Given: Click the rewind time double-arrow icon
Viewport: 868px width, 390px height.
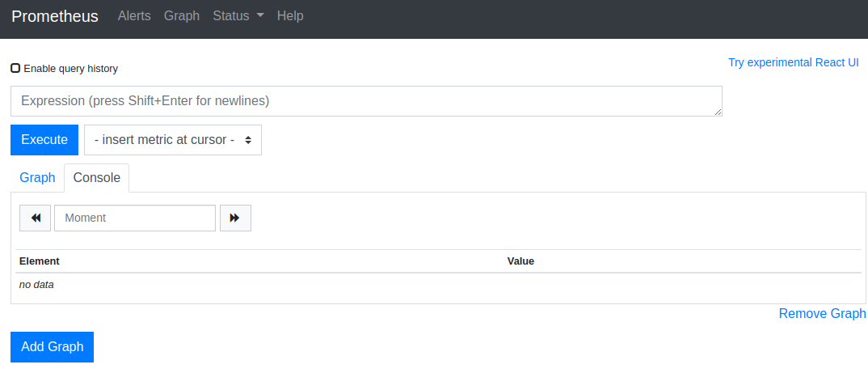Looking at the screenshot, I should coord(36,218).
